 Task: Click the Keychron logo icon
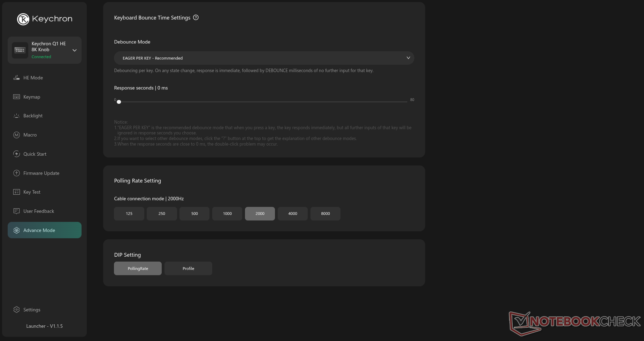(23, 19)
